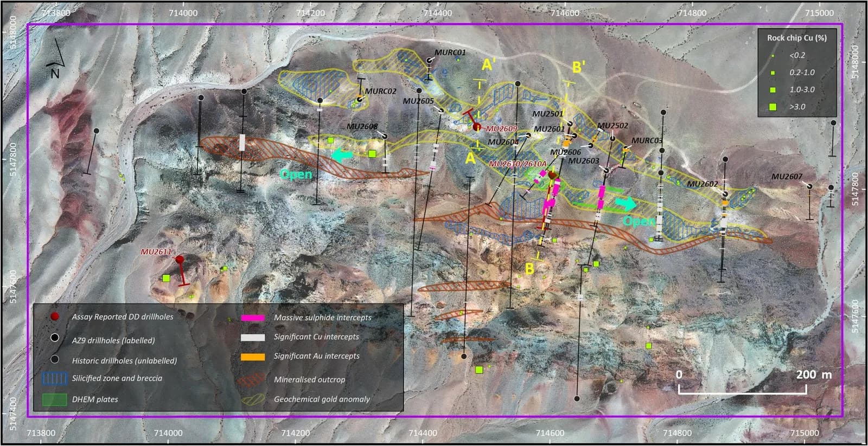Click the yellow B' section label
This screenshot has height=446, width=868.
coord(578,67)
